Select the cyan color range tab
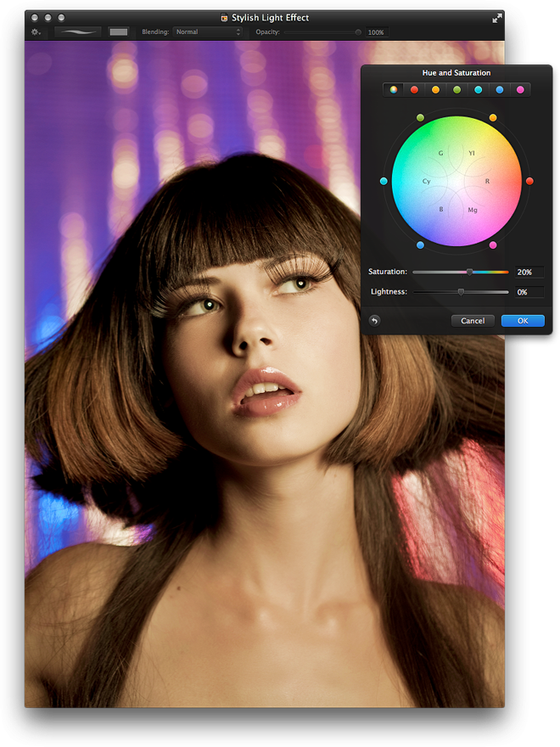Image resolution: width=560 pixels, height=747 pixels. tap(479, 90)
